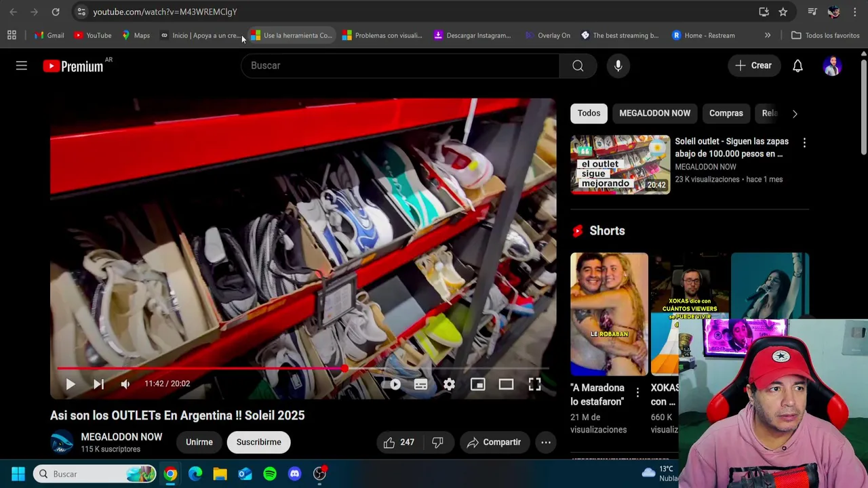
Task: Open MEGALODON NOW channel avatar
Action: [x=62, y=443]
